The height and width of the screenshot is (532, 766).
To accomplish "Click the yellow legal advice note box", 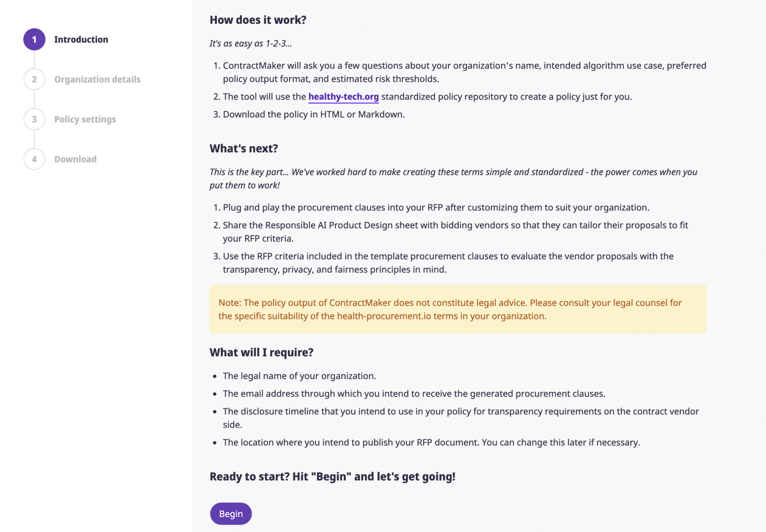I will click(x=458, y=309).
